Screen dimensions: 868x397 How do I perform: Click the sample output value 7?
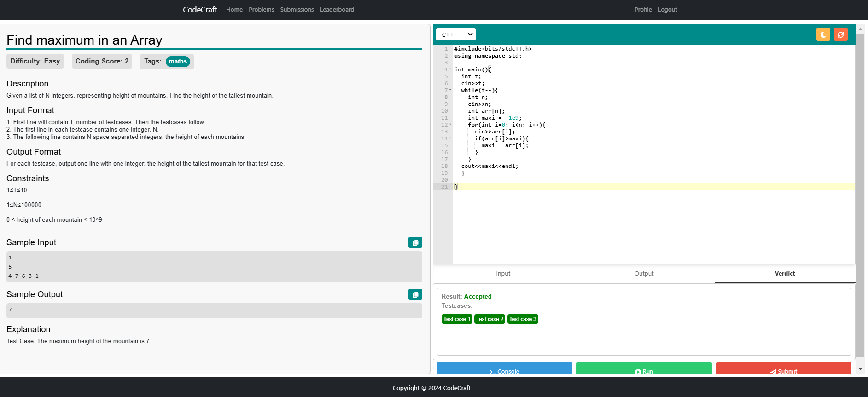10,310
